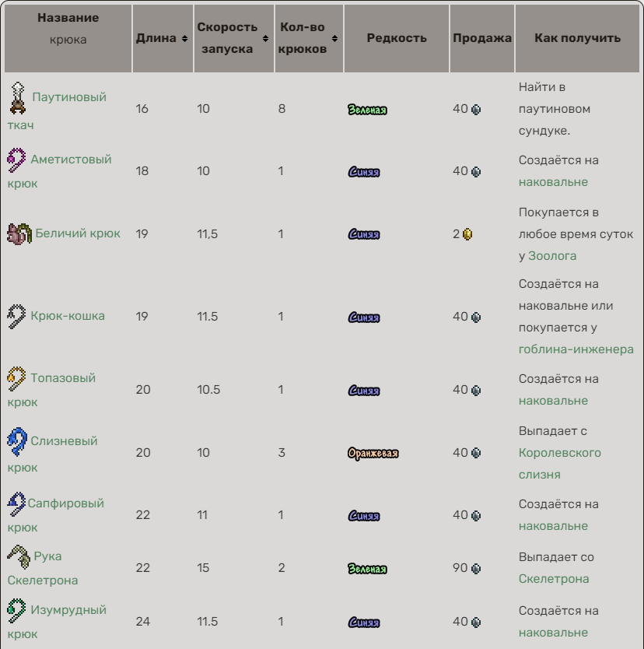The width and height of the screenshot is (644, 649).
Task: Click the Аметистовый крюк purple hook icon
Action: [x=16, y=161]
